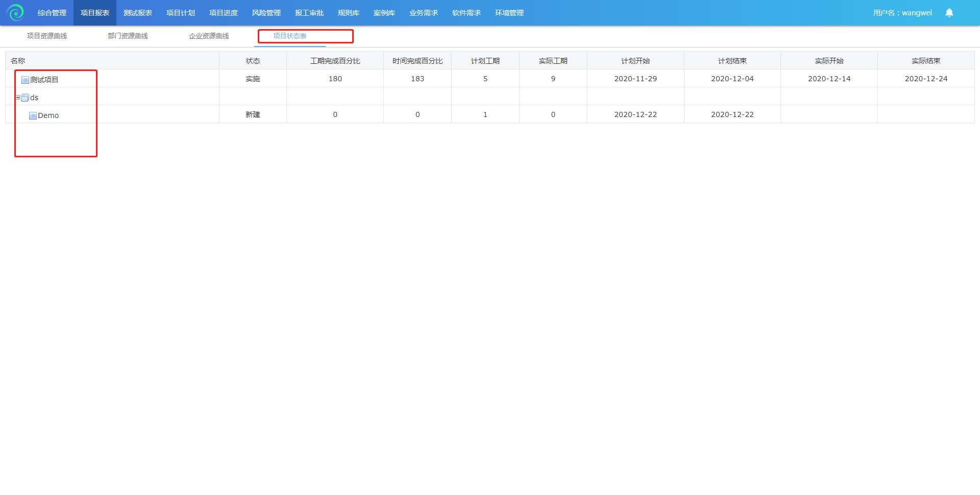The width and height of the screenshot is (980, 495).
Task: Collapse the ds tree node
Action: coord(17,97)
